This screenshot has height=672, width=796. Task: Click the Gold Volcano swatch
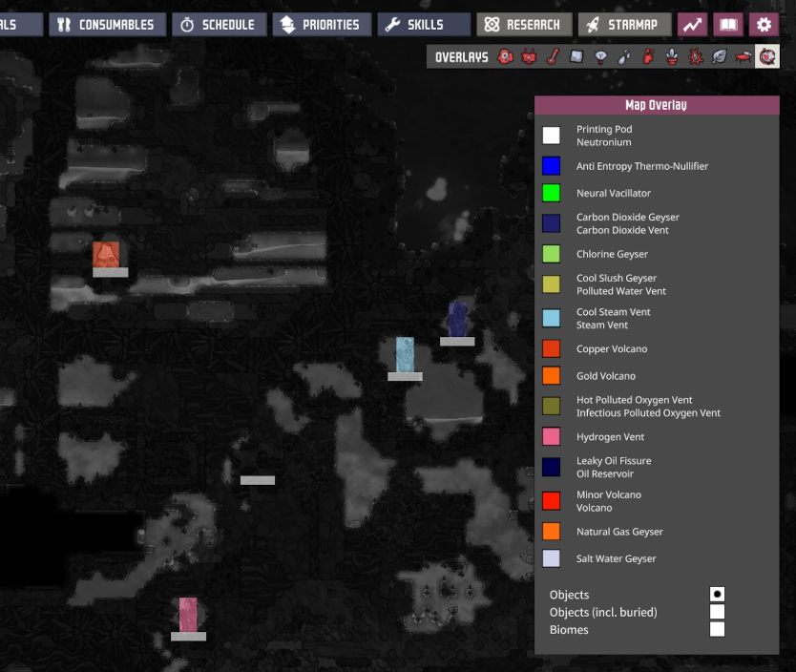[x=551, y=375]
